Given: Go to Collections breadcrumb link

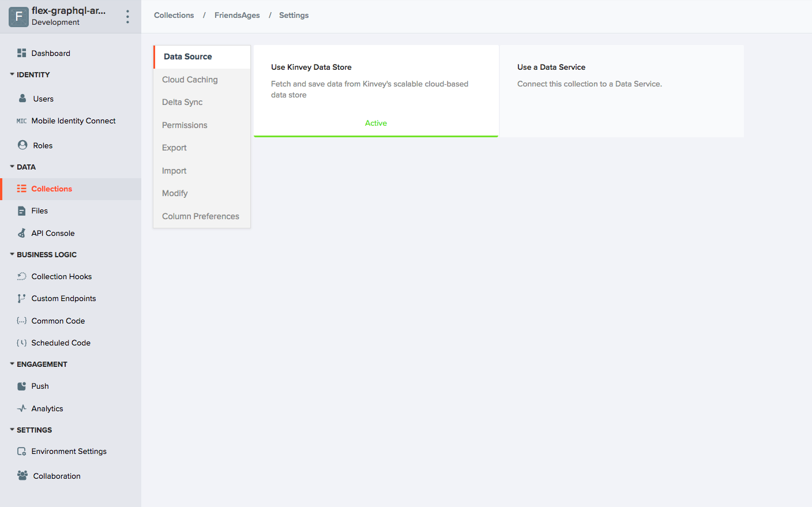Looking at the screenshot, I should tap(174, 16).
